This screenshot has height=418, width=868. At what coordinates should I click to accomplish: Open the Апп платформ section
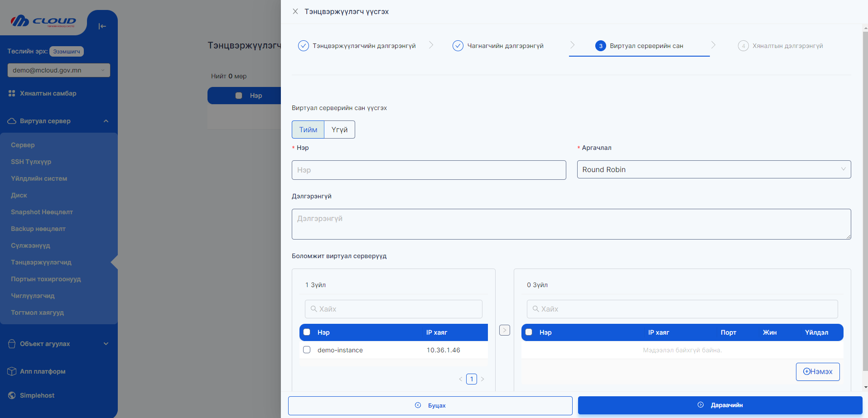(x=42, y=371)
